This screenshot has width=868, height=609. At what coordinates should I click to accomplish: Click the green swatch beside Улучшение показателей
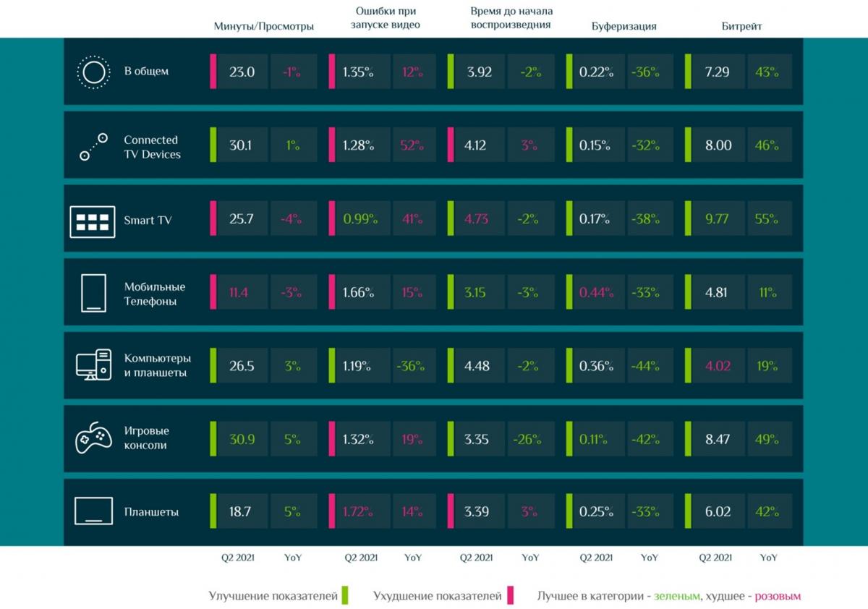tap(345, 595)
